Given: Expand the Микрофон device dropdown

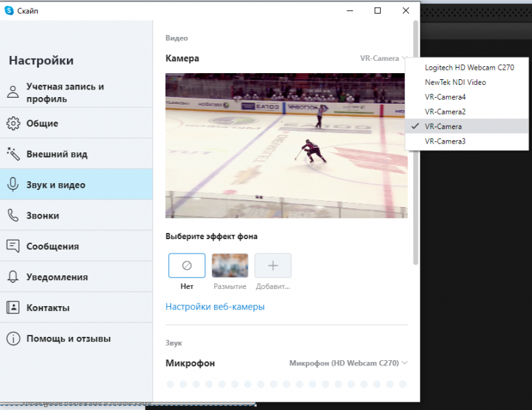Looking at the screenshot, I should click(x=348, y=363).
